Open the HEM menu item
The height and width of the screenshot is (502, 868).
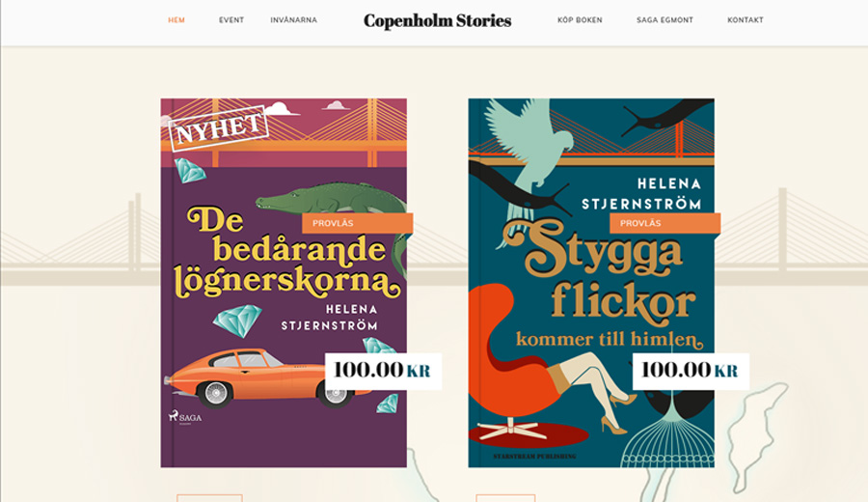point(176,20)
